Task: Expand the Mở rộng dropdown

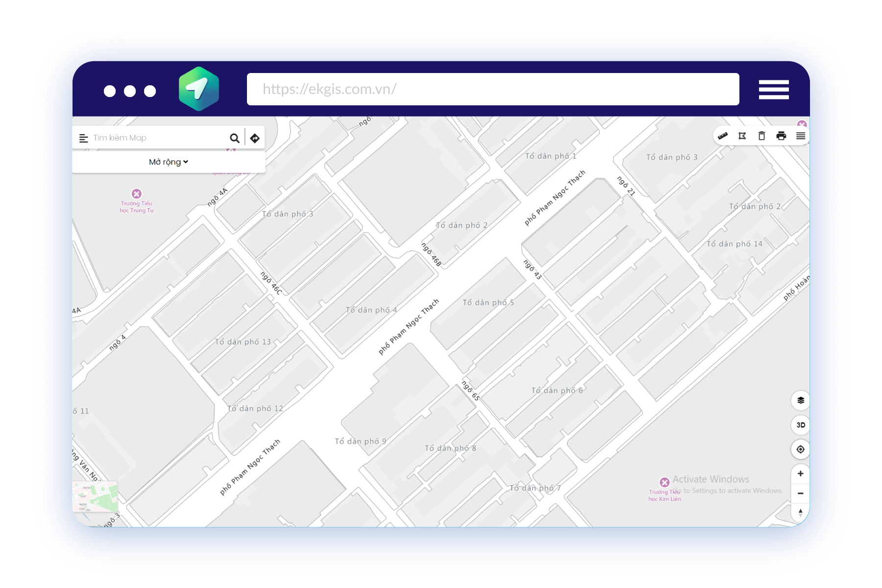Action: [x=169, y=162]
